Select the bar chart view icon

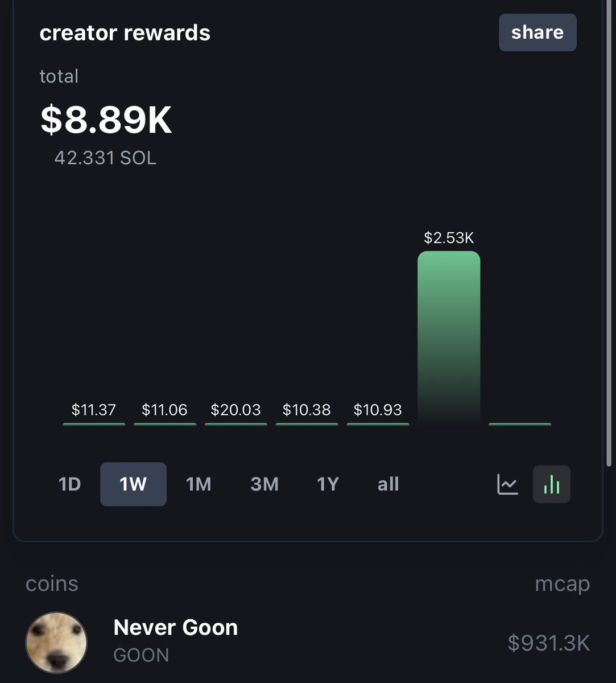pos(552,484)
